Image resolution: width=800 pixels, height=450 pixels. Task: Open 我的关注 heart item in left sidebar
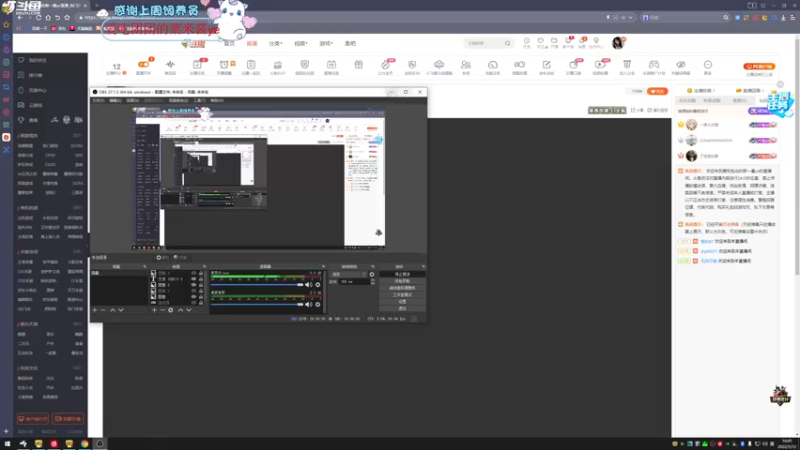click(33, 60)
